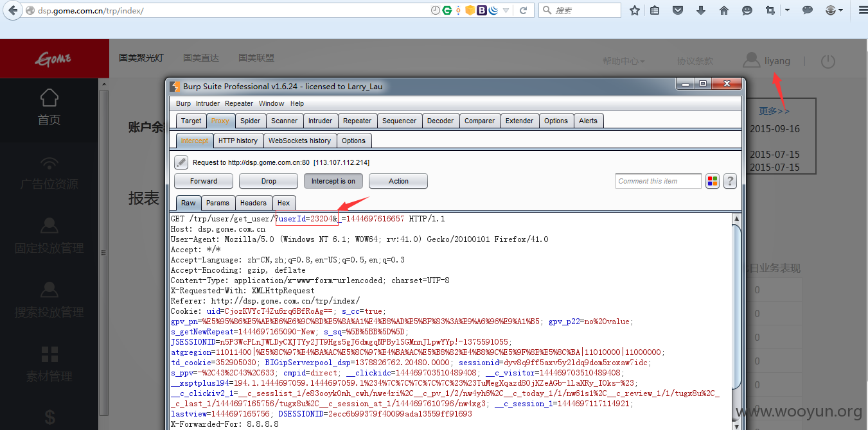Open the 协议条款 link
This screenshot has width=868, height=430.
pyautogui.click(x=695, y=61)
